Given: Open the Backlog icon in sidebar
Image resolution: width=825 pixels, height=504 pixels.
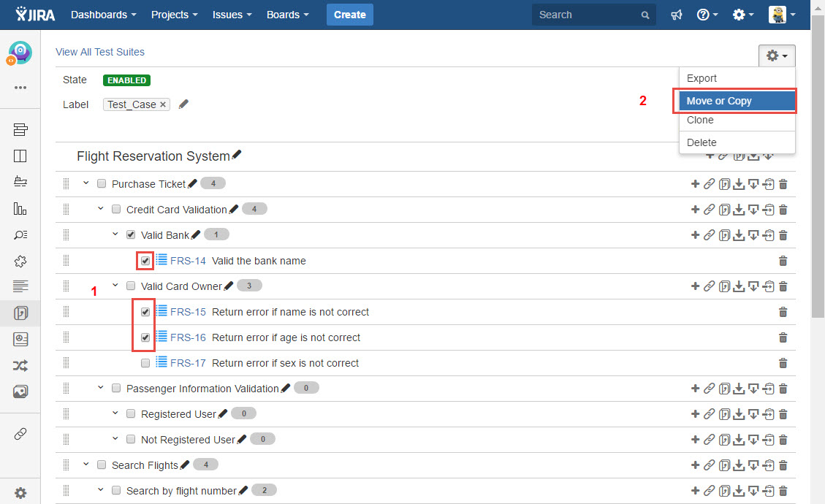Looking at the screenshot, I should [20, 129].
